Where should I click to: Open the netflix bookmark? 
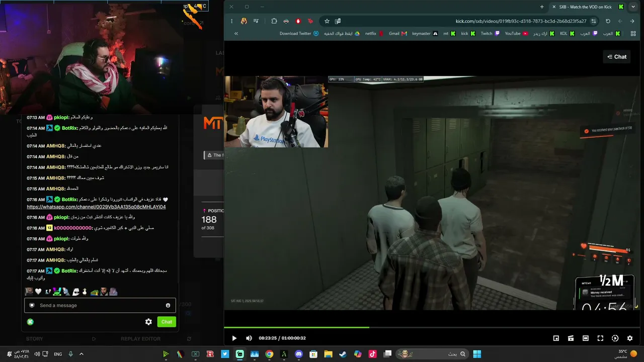[x=374, y=34]
